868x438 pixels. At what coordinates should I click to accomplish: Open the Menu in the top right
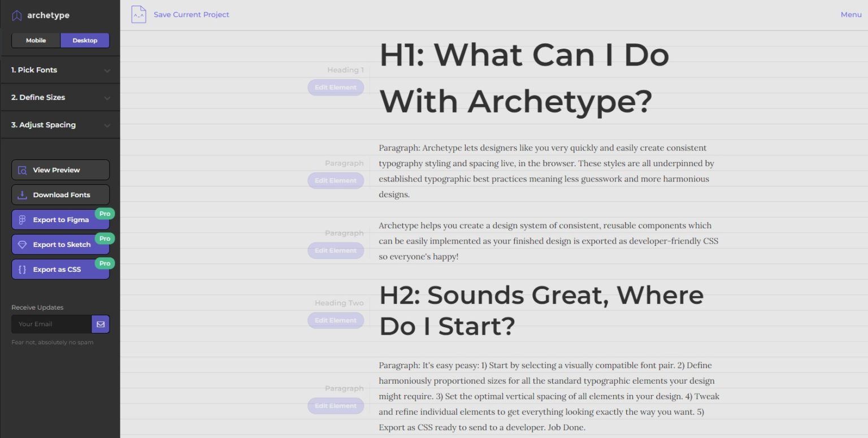pos(850,14)
